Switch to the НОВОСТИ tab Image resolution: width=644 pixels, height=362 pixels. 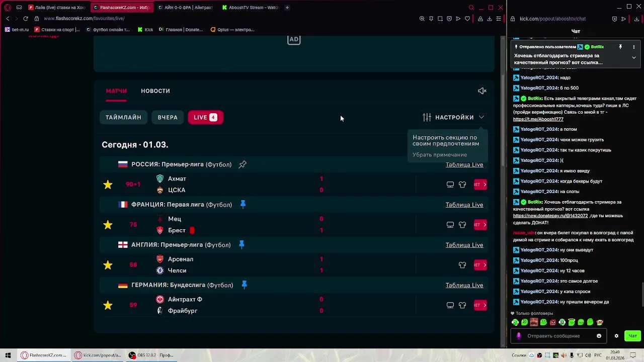click(x=155, y=91)
